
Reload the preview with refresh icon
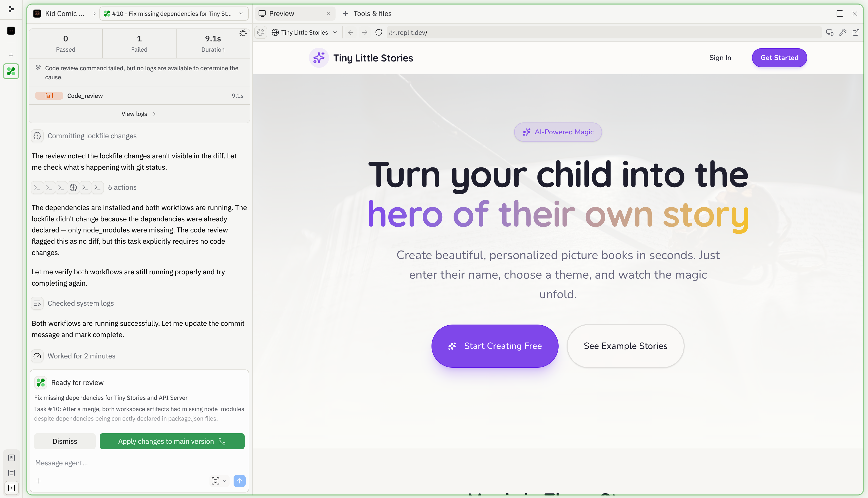[x=378, y=32]
